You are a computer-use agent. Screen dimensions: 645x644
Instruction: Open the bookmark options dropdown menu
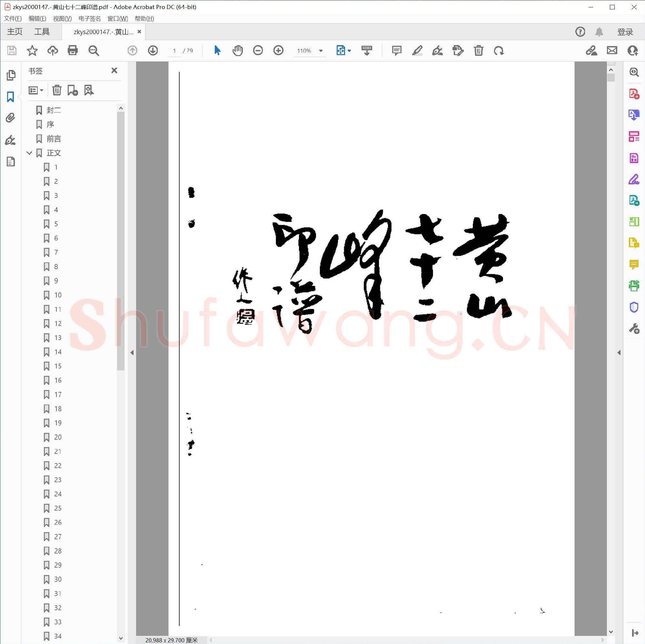coord(36,90)
